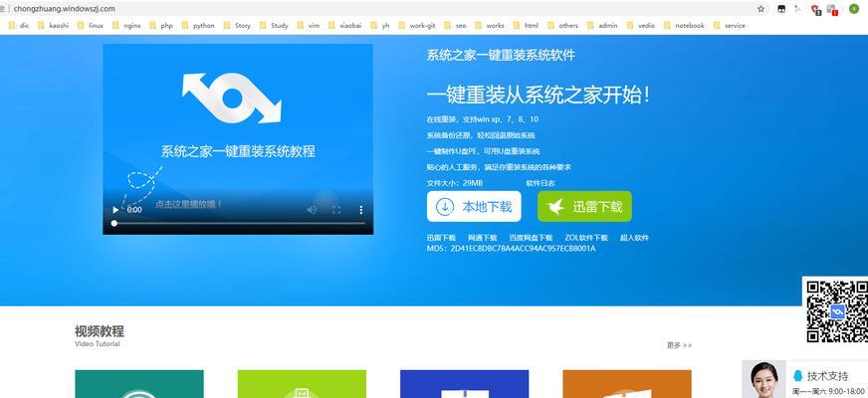Mute the video volume
The image size is (868, 398).
(x=312, y=209)
